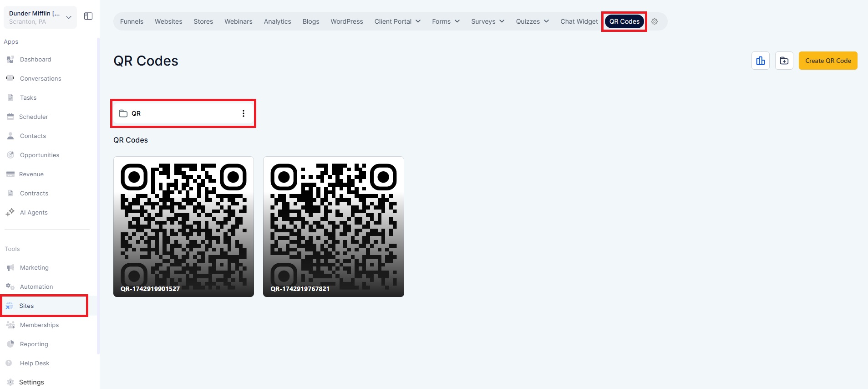Expand the Forms dropdown
868x389 pixels.
tap(446, 21)
